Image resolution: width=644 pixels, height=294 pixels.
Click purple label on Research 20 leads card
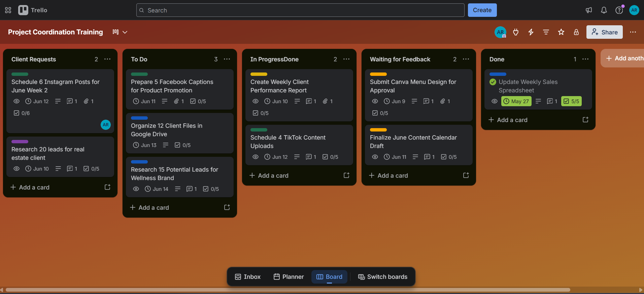[x=20, y=142]
